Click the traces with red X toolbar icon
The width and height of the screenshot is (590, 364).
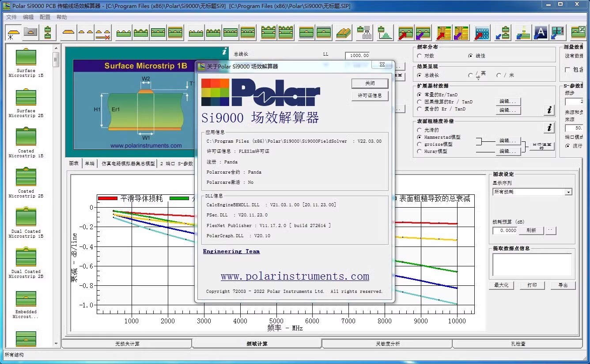(103, 33)
